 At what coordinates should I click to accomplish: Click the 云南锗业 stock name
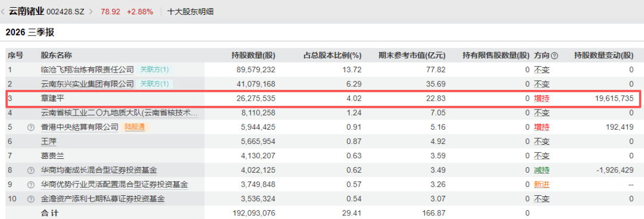(26, 11)
